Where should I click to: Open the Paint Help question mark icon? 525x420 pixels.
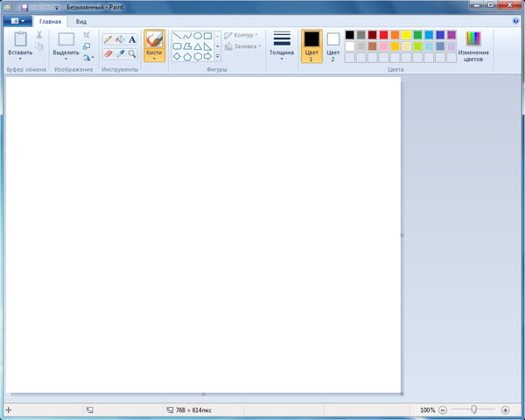(x=515, y=21)
